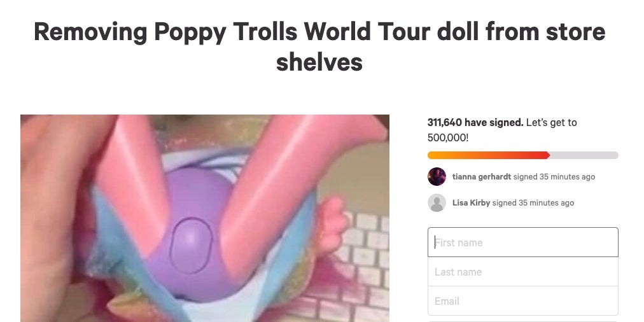Click the purple oval button on doll

(x=191, y=246)
